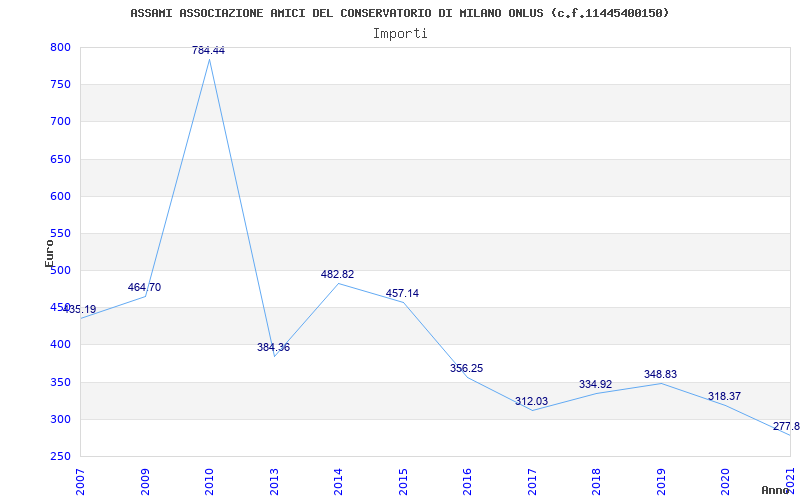This screenshot has height=500, width=800.
Task: Click the 334.92 data label
Action: [595, 384]
